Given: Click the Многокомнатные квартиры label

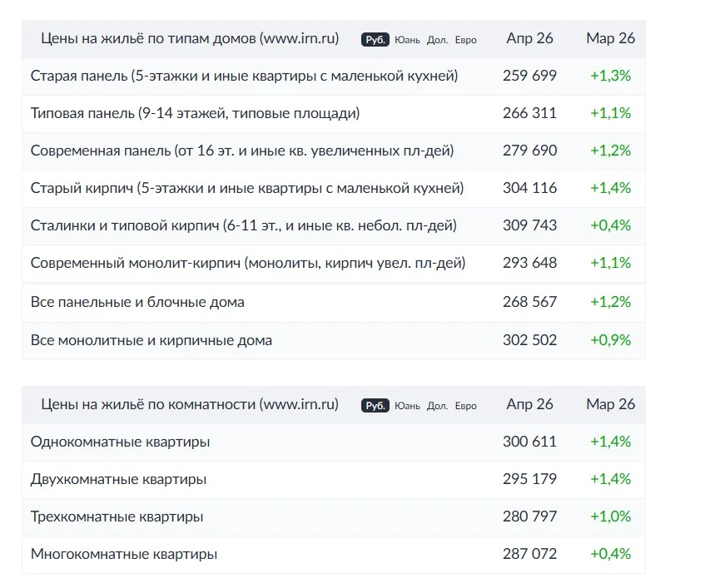Looking at the screenshot, I should click(x=124, y=555).
